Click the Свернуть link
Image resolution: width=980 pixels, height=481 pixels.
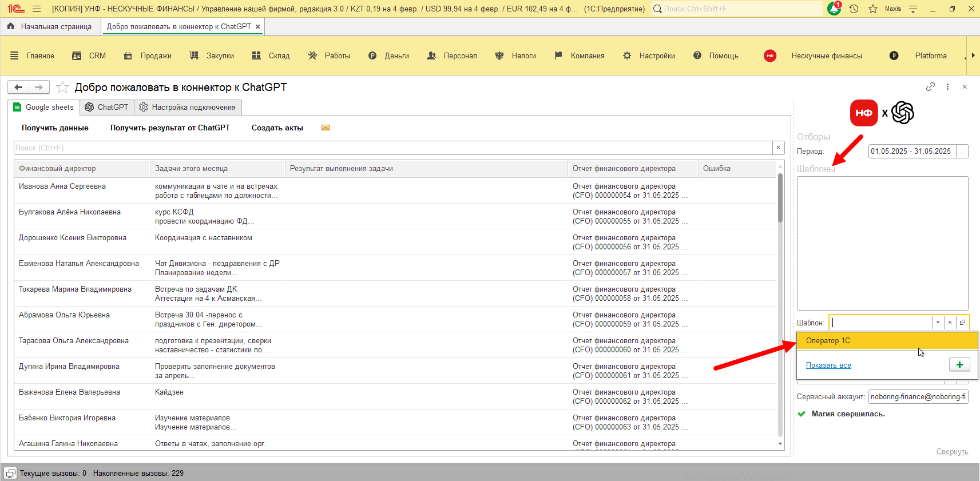click(952, 452)
